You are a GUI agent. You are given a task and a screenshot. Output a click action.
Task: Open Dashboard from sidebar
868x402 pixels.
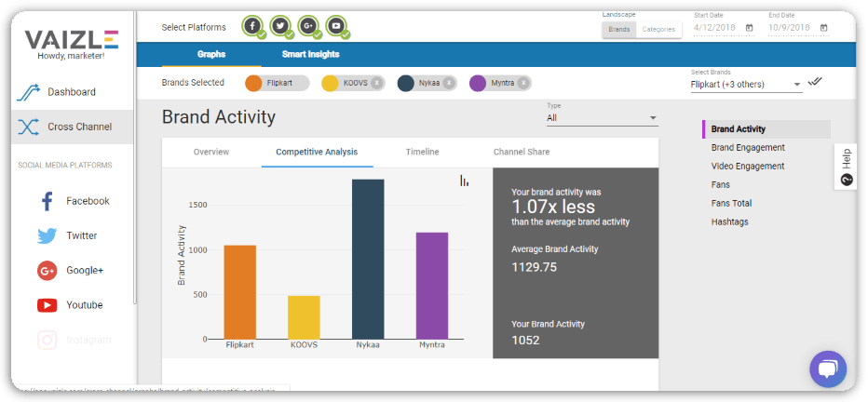tap(73, 92)
